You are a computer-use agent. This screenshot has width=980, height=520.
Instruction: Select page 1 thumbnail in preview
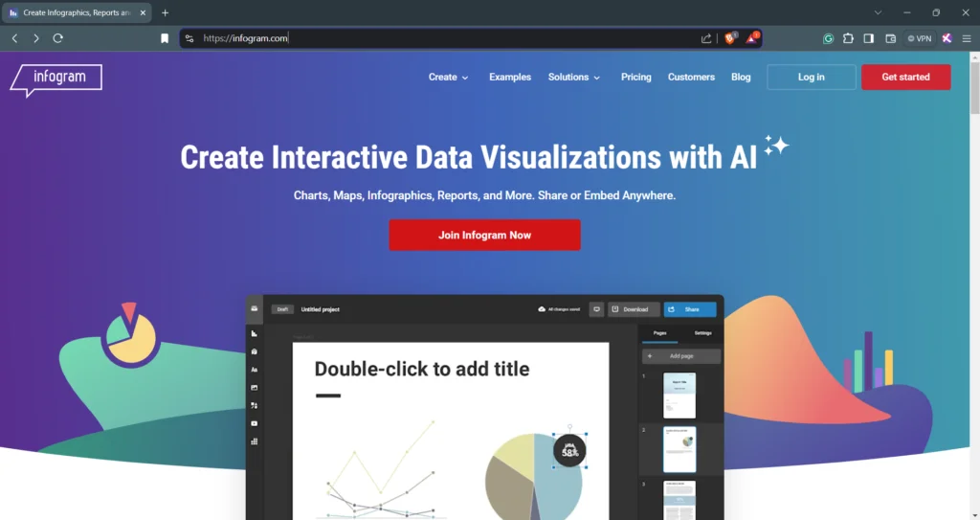679,396
